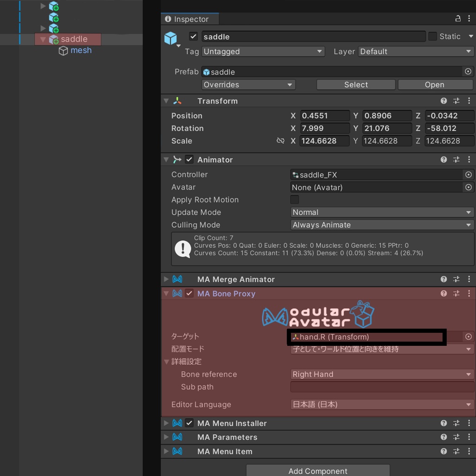Collapse saddle in hierarchy tree

(x=43, y=40)
